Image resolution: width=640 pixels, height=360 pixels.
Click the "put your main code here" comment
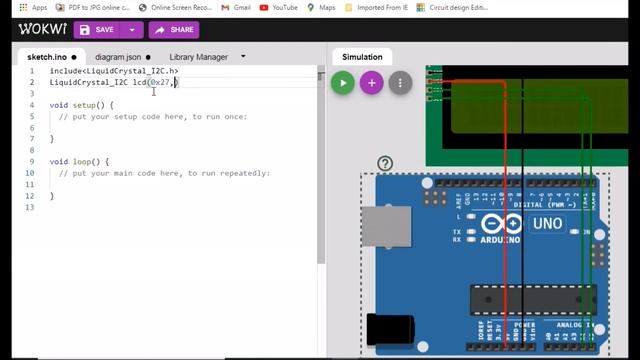(x=164, y=173)
